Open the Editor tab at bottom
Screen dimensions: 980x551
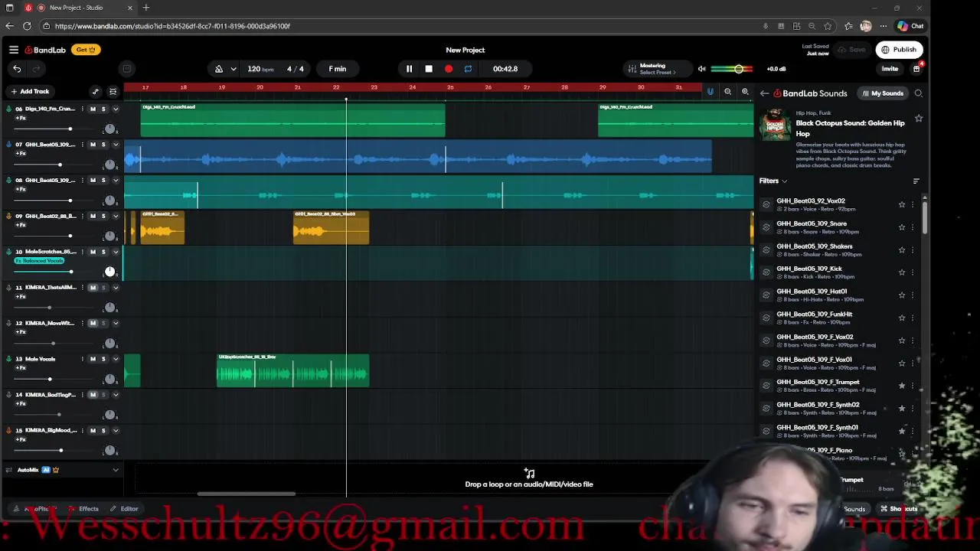tap(124, 509)
